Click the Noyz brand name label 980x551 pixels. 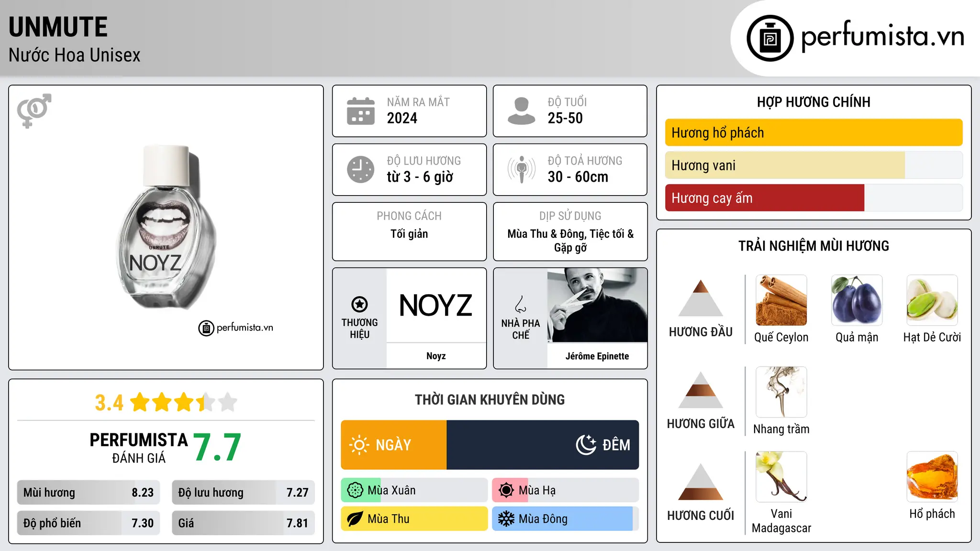(436, 356)
